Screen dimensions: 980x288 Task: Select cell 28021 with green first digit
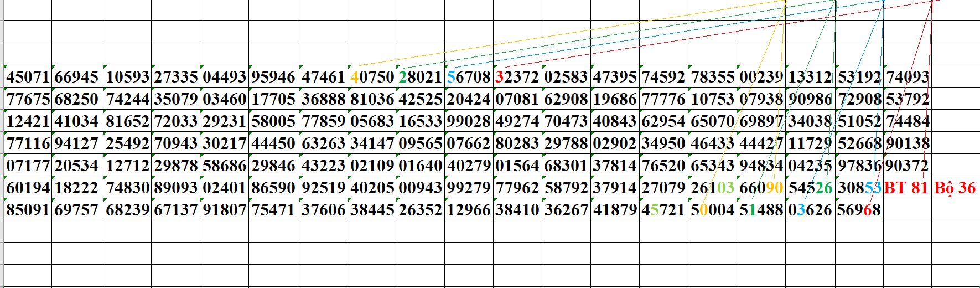pyautogui.click(x=420, y=77)
